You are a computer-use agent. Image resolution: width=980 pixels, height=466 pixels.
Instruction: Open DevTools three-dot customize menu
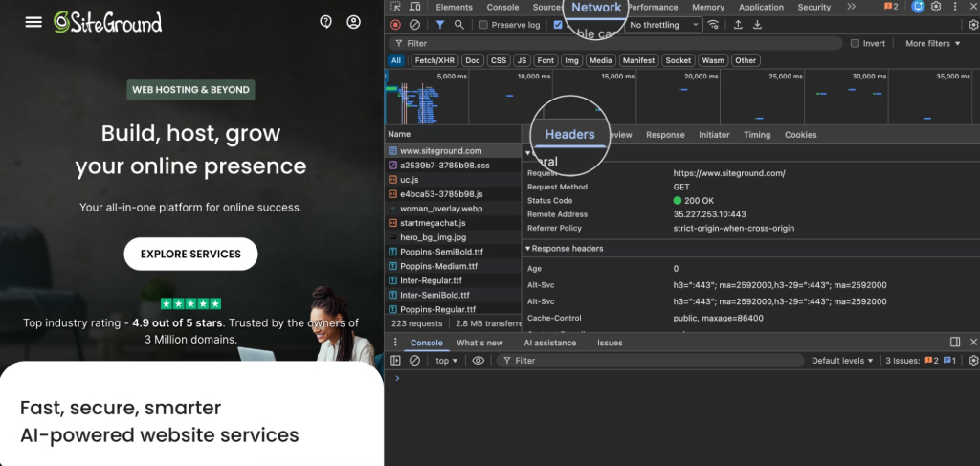(954, 7)
